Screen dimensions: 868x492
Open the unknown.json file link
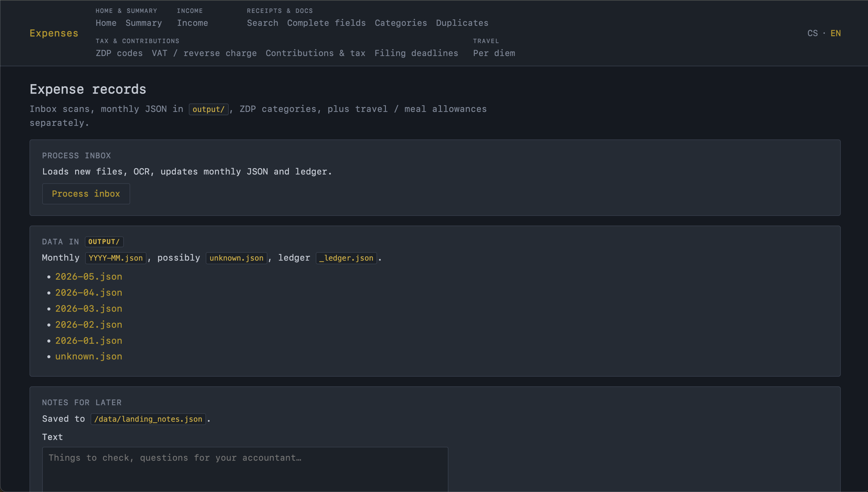coord(89,356)
